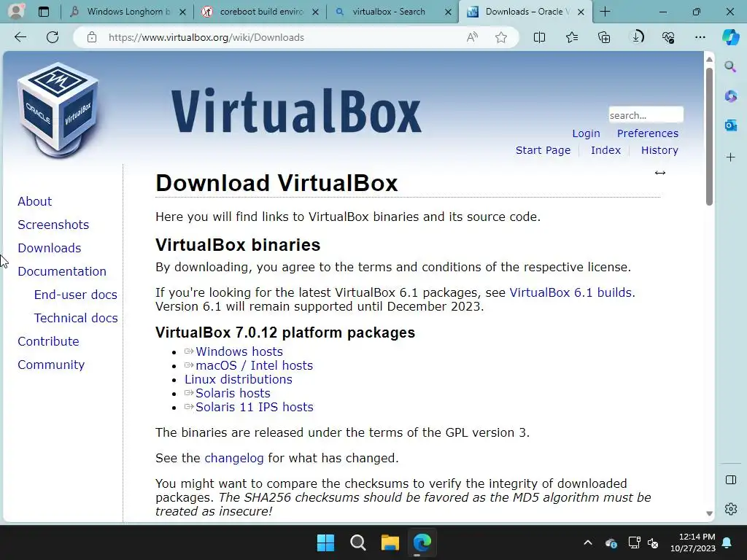Switch to virtualbox - Search tab
Viewport: 747px width, 560px height.
pos(388,12)
